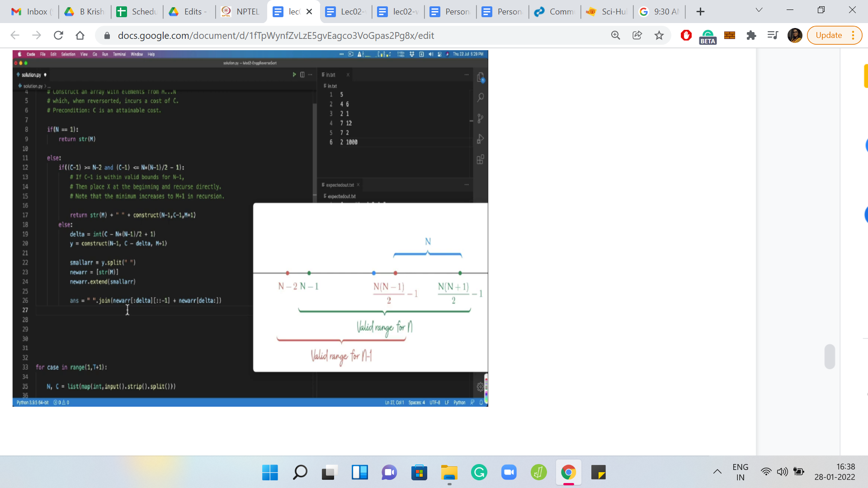
Task: Click the document address bar URL
Action: 276,35
